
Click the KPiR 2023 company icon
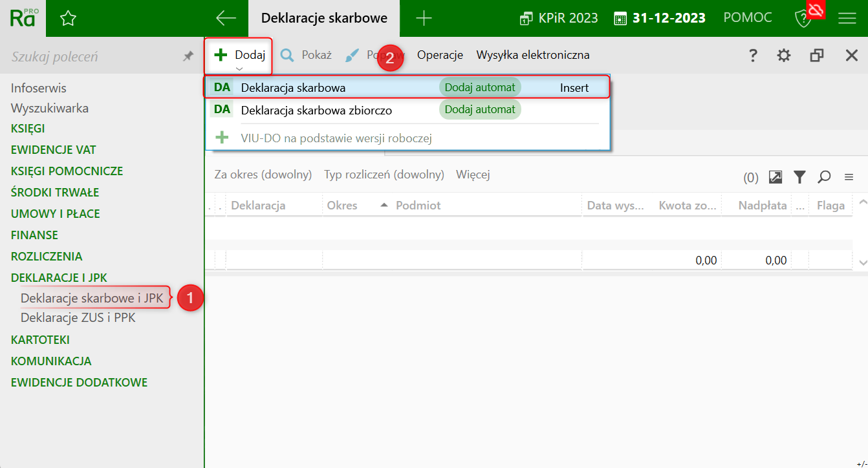click(x=526, y=19)
